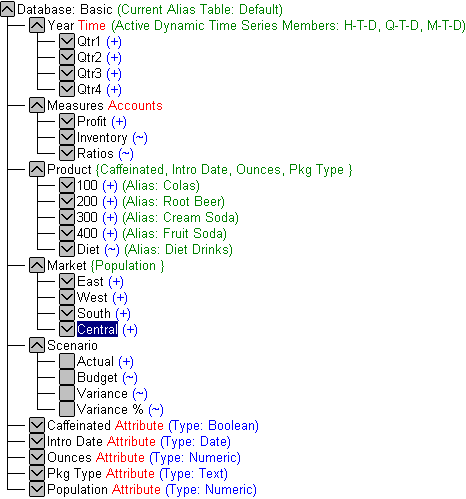The height and width of the screenshot is (499, 466).
Task: Click the Actual member's gray box icon
Action: 67,361
